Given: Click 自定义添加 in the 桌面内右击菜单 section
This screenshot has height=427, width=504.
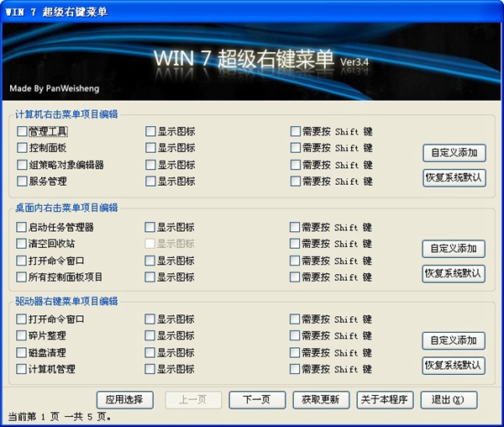Looking at the screenshot, I should click(x=454, y=249).
